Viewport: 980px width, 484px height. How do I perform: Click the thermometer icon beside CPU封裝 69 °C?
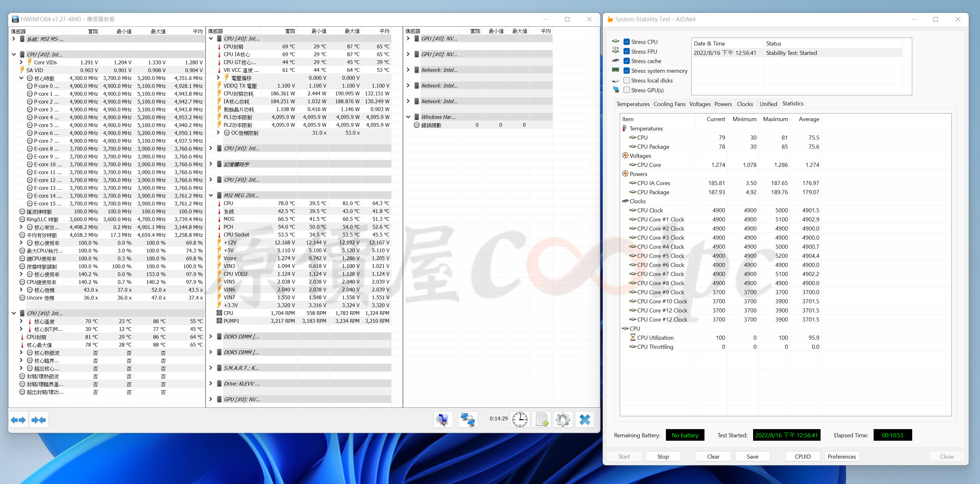point(219,46)
